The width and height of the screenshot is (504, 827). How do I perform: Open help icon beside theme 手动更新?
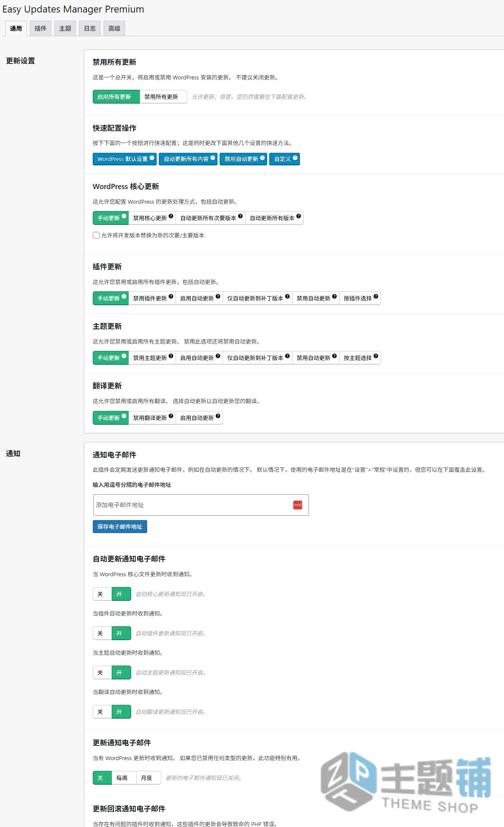pyautogui.click(x=124, y=356)
